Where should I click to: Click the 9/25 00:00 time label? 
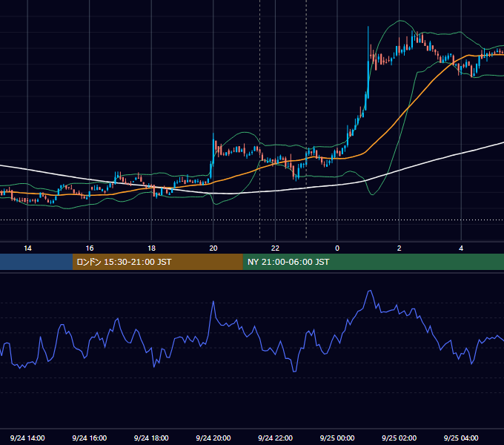(337, 438)
